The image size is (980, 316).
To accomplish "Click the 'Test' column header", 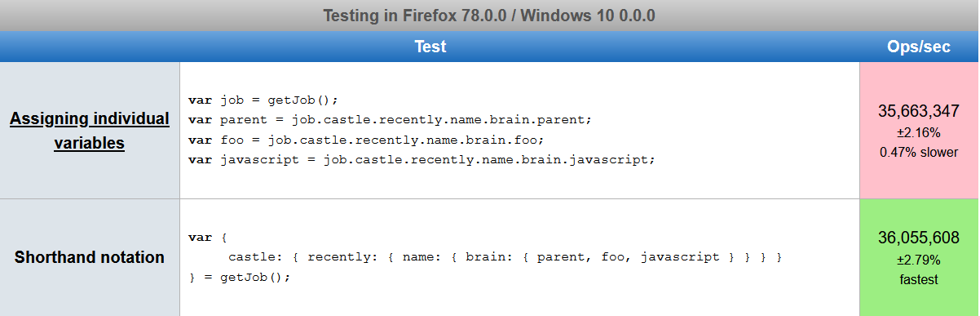I will coord(430,47).
